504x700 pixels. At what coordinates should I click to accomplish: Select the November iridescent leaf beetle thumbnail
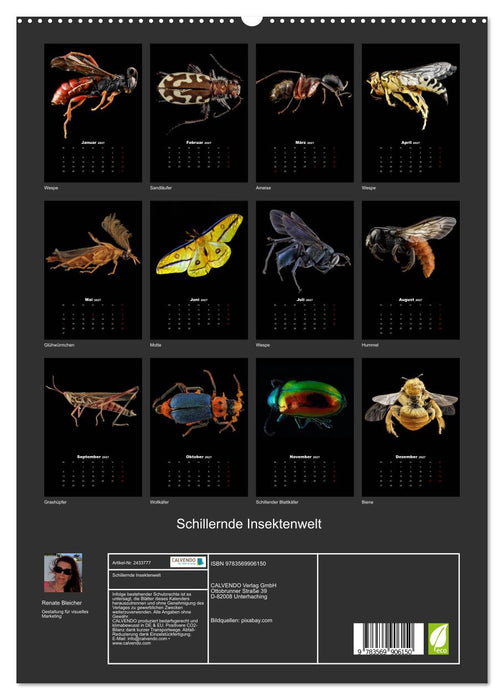coord(304,427)
